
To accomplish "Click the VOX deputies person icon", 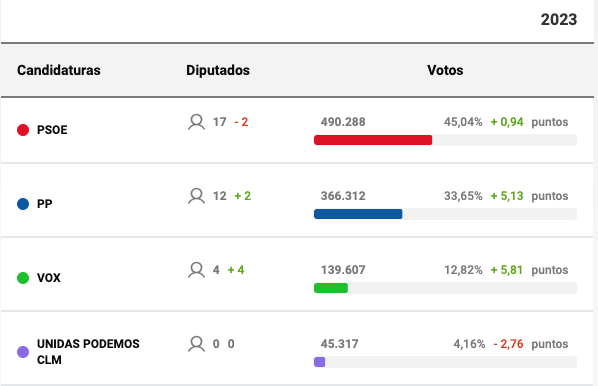I will [x=196, y=270].
